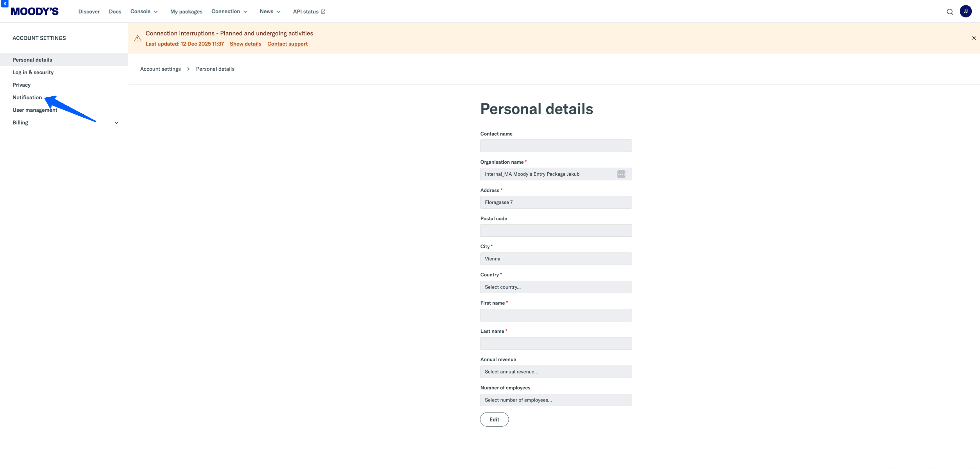
Task: Click into the Postal code field
Action: click(555, 230)
